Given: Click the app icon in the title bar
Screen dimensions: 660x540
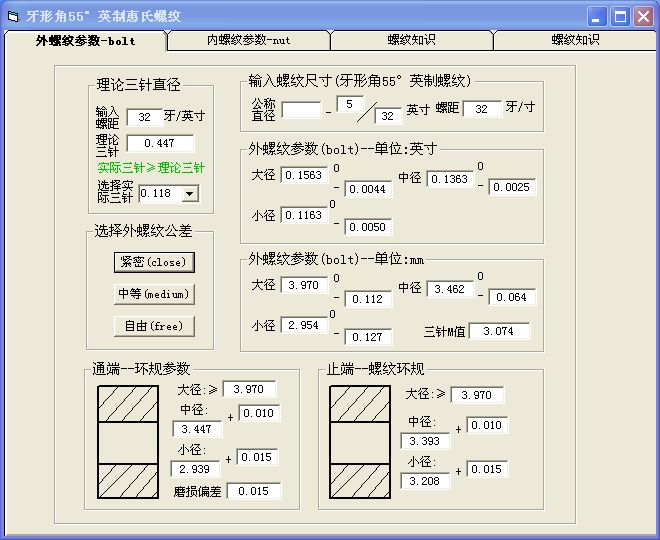Looking at the screenshot, I should [13, 16].
